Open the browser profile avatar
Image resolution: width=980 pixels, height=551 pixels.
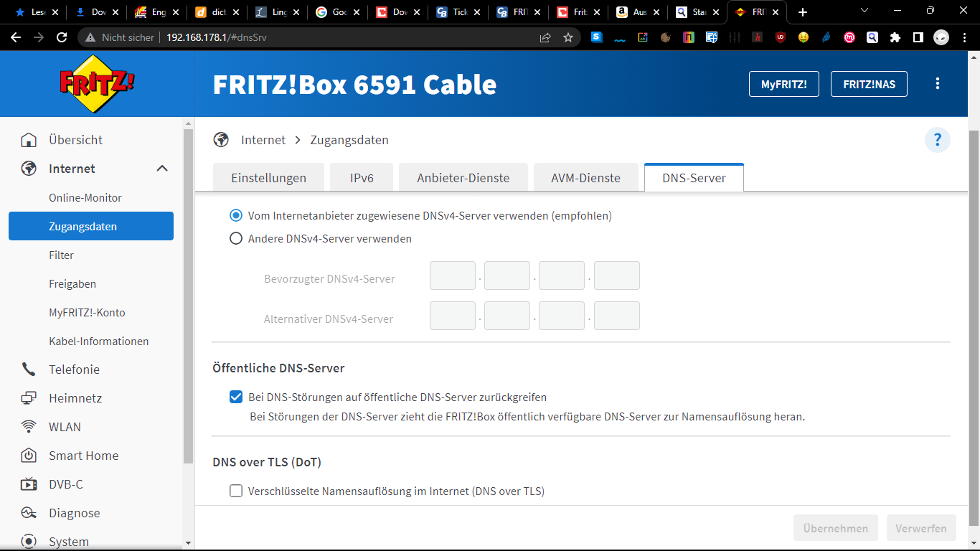(941, 37)
